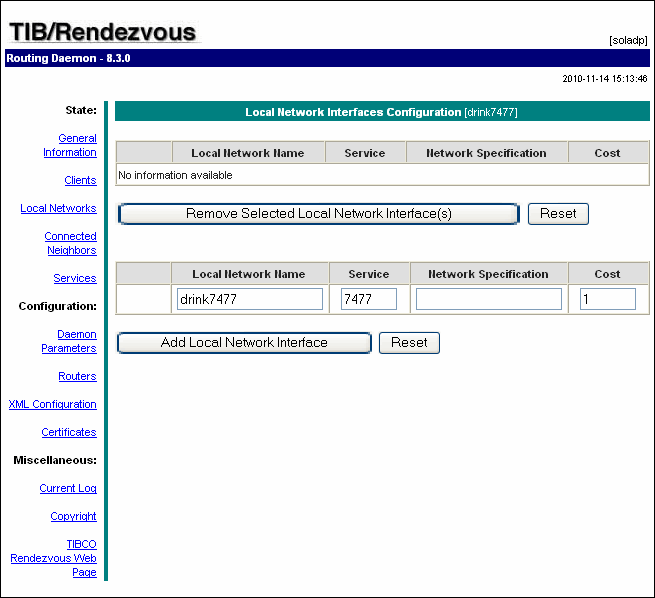Visit TIBCO Rendezvous Web Page link
The height and width of the screenshot is (598, 655).
(53, 558)
